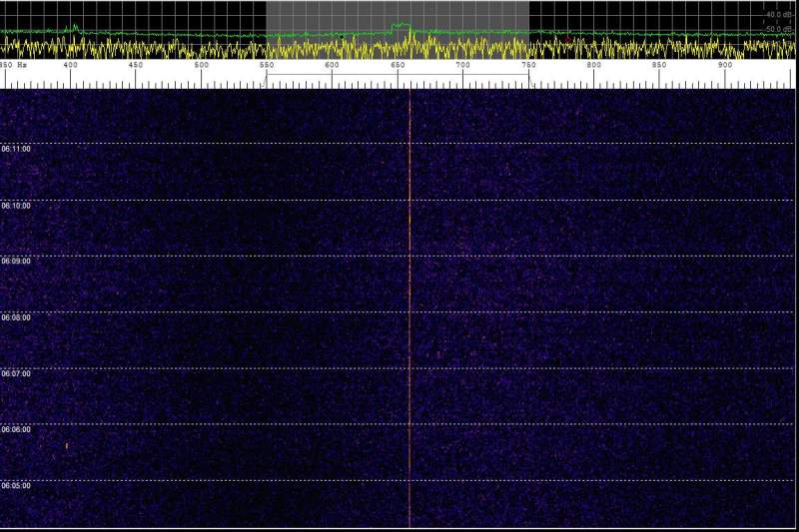This screenshot has width=799, height=532.
Task: Click the 750 upper passband edge marker
Action: tap(528, 65)
